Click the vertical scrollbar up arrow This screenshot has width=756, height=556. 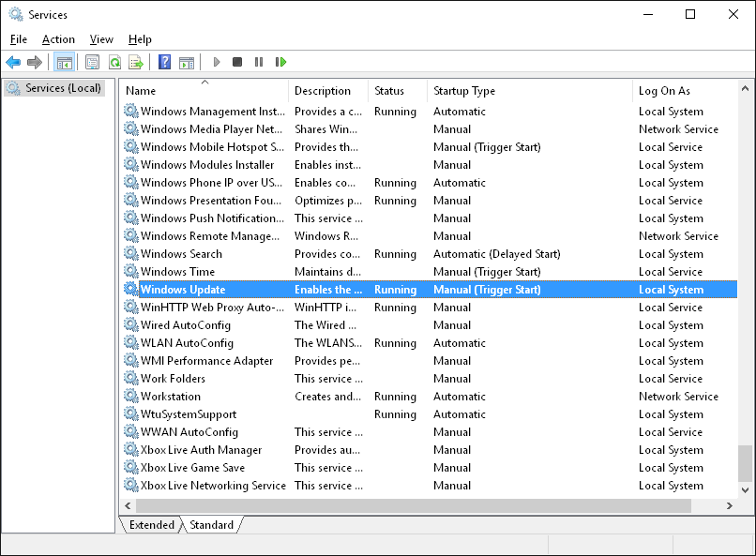tap(745, 89)
